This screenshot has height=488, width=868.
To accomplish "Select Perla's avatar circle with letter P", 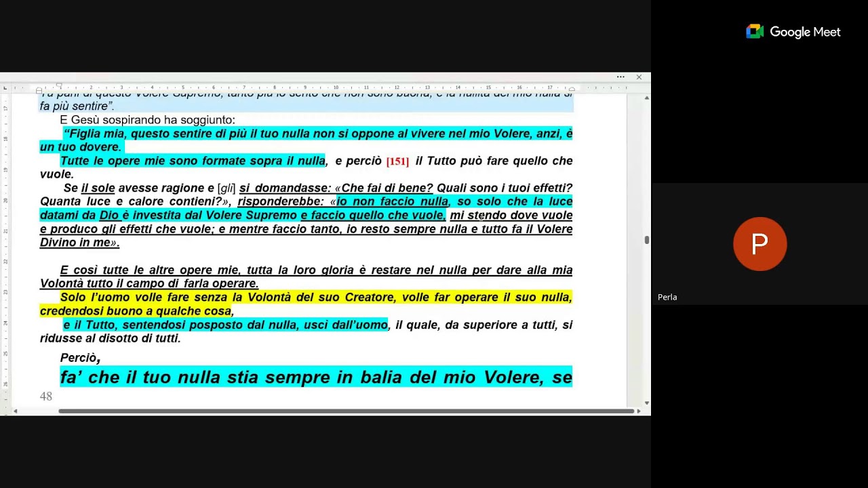I will coord(759,244).
